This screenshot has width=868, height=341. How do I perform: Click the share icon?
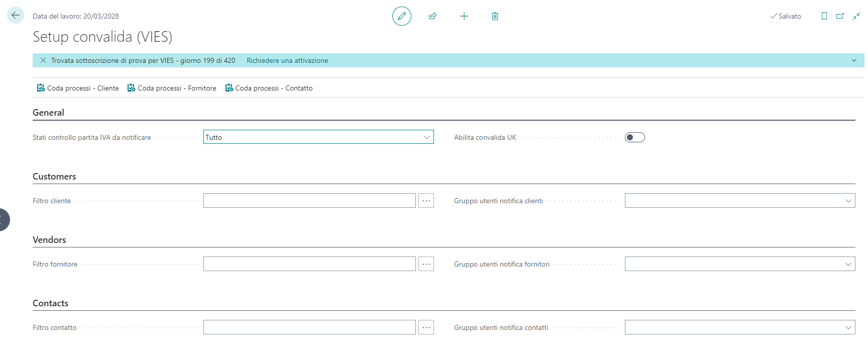pos(432,16)
